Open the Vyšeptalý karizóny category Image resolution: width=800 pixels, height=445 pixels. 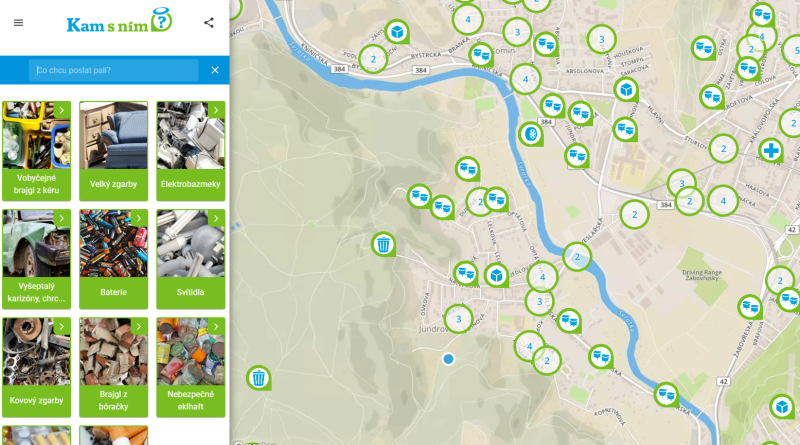coord(36,259)
